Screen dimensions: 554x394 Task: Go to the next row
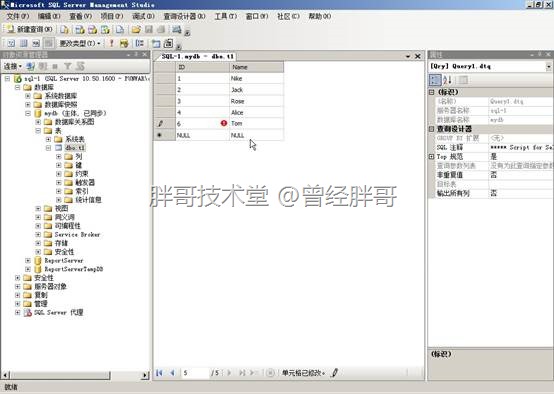[229, 372]
